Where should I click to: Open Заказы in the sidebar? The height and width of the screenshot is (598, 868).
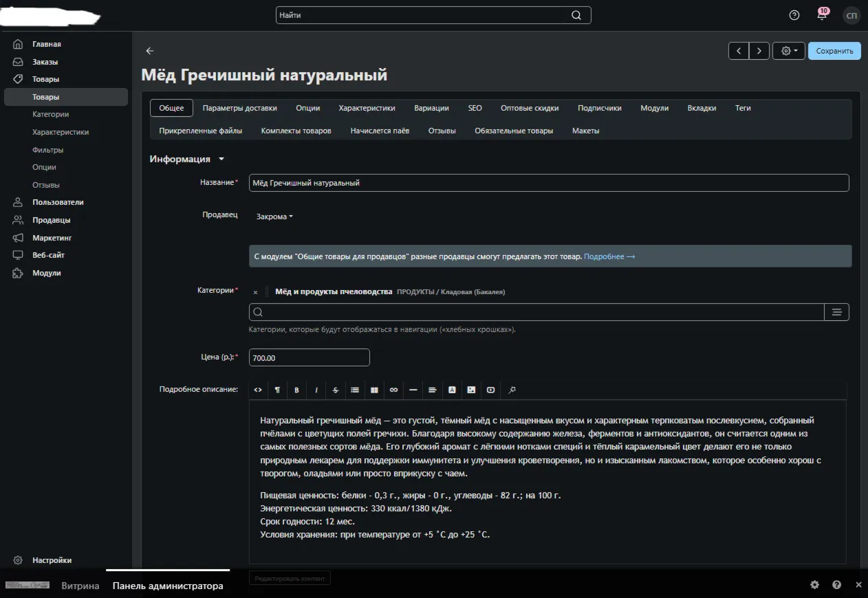click(45, 62)
